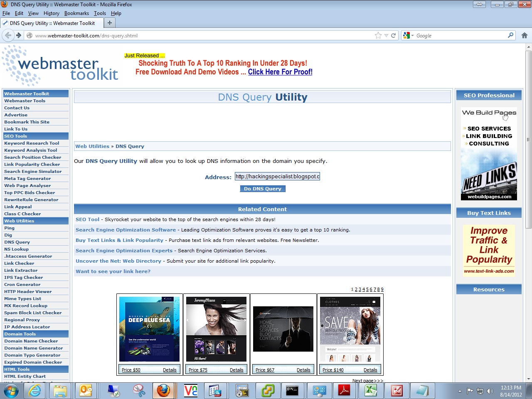Click the Improve Traffic & Link Popularity ad
The image size is (532, 399).
(489, 250)
